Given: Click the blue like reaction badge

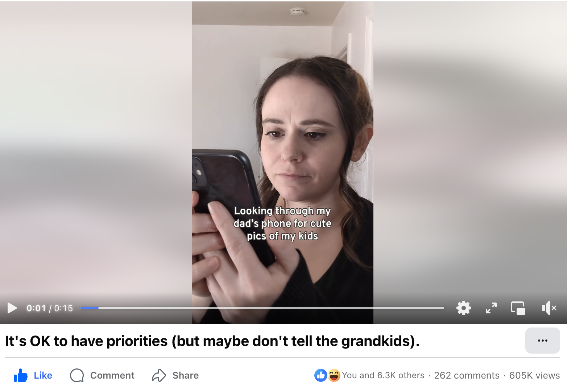Looking at the screenshot, I should 320,375.
